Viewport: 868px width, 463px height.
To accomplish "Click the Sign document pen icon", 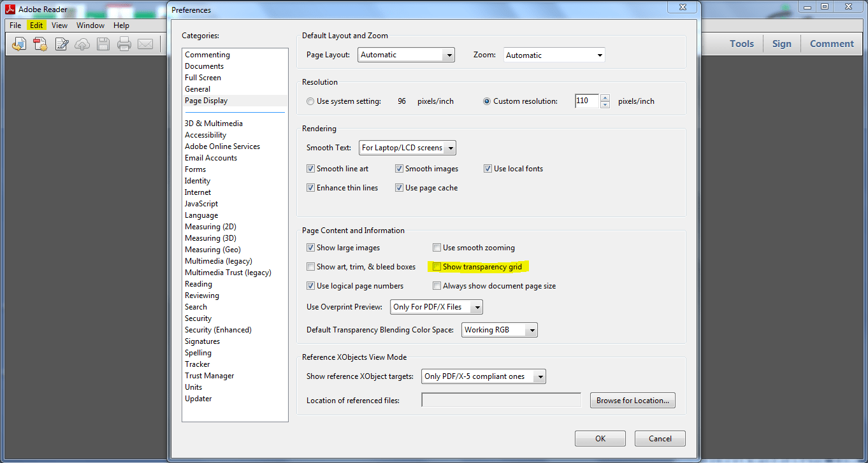I will click(62, 44).
